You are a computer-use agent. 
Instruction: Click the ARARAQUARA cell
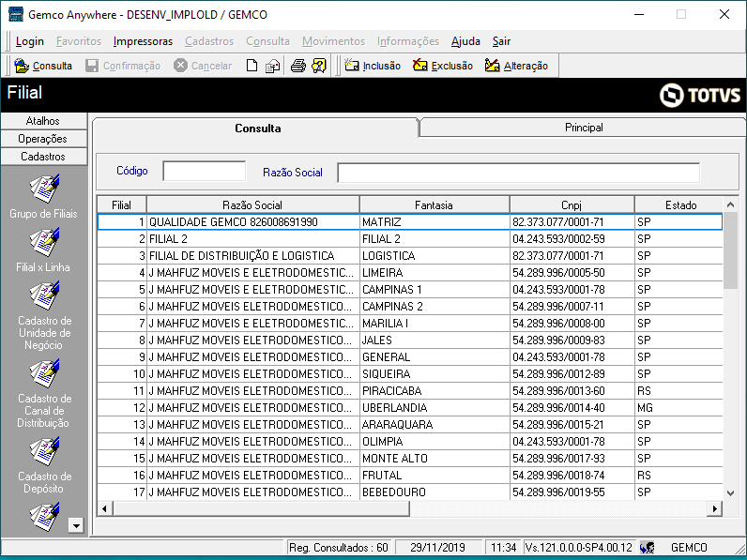(434, 425)
